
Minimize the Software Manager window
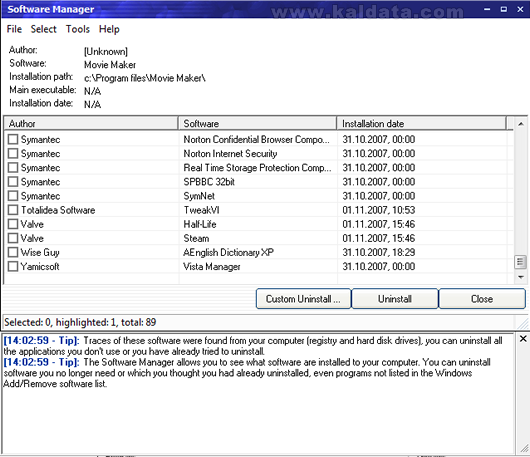[x=487, y=9]
